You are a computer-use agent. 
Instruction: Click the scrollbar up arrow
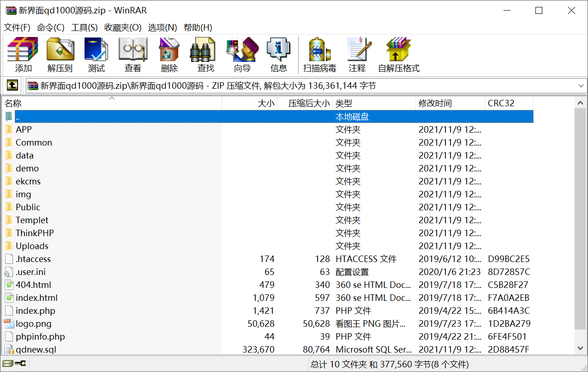(x=580, y=102)
